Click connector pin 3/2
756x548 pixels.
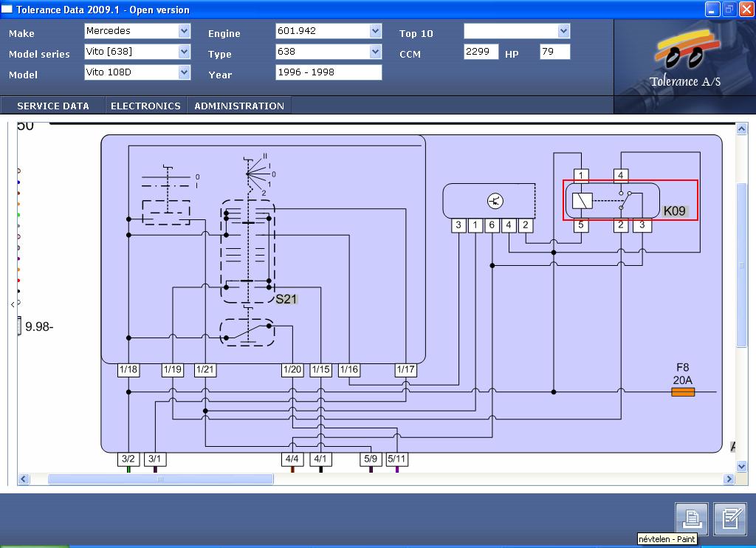(128, 459)
